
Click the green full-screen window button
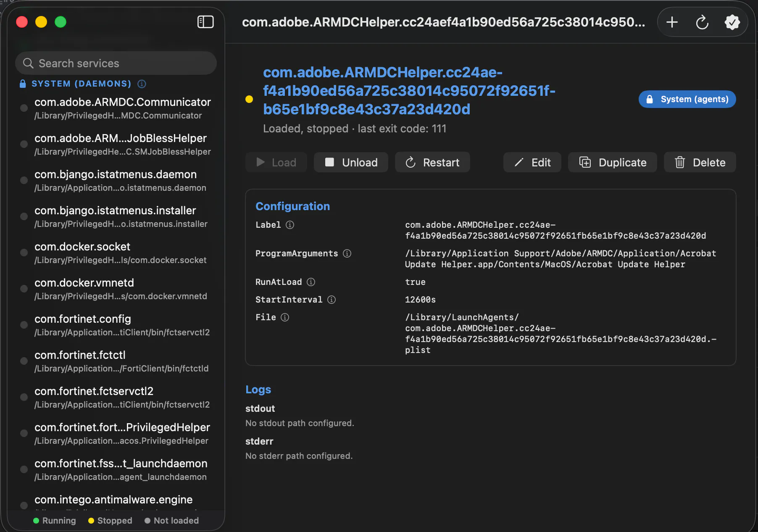click(61, 22)
